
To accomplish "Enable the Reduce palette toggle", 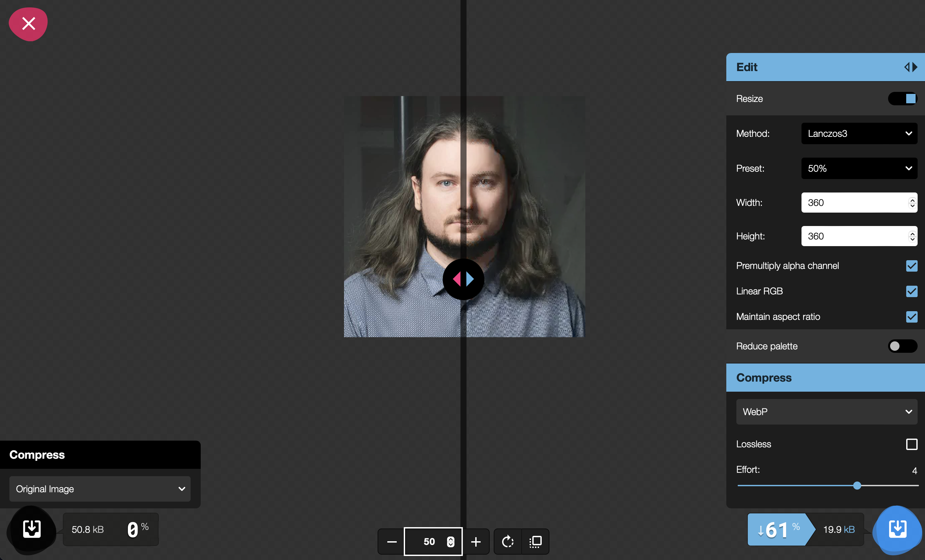I will 903,346.
